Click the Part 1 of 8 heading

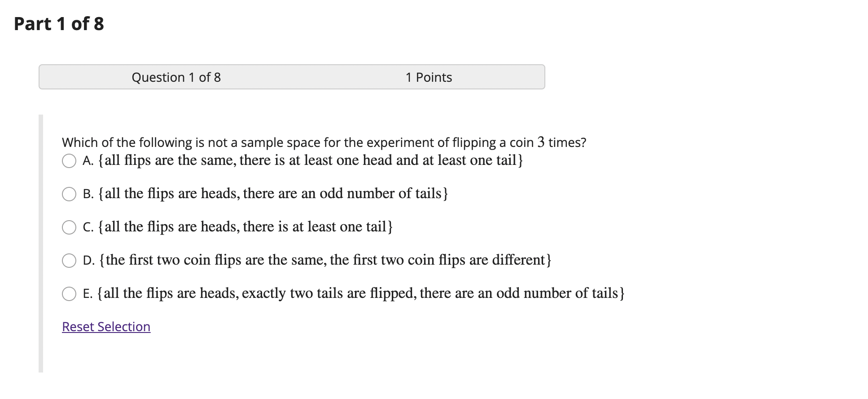tap(58, 24)
